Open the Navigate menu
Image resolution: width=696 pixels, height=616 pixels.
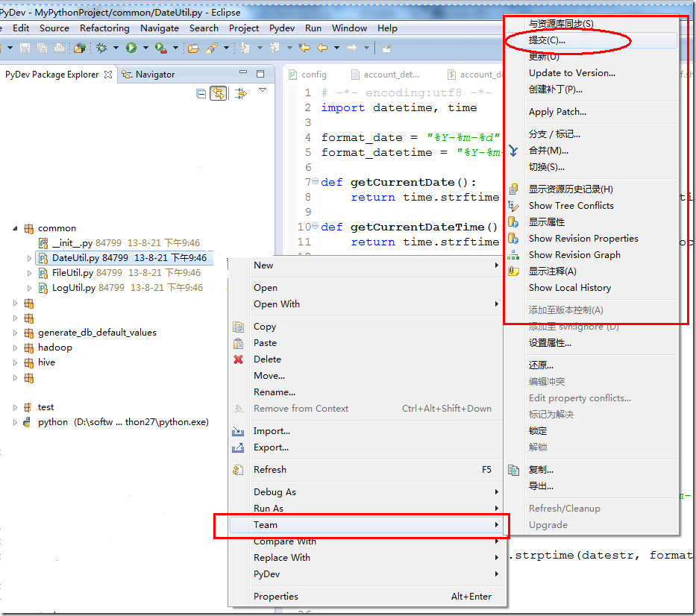(x=160, y=28)
